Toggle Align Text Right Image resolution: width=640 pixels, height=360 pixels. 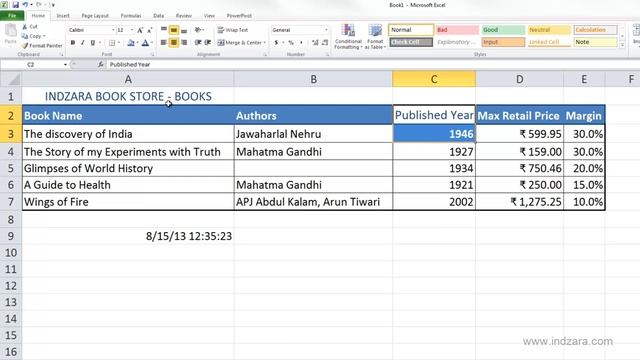pyautogui.click(x=184, y=42)
